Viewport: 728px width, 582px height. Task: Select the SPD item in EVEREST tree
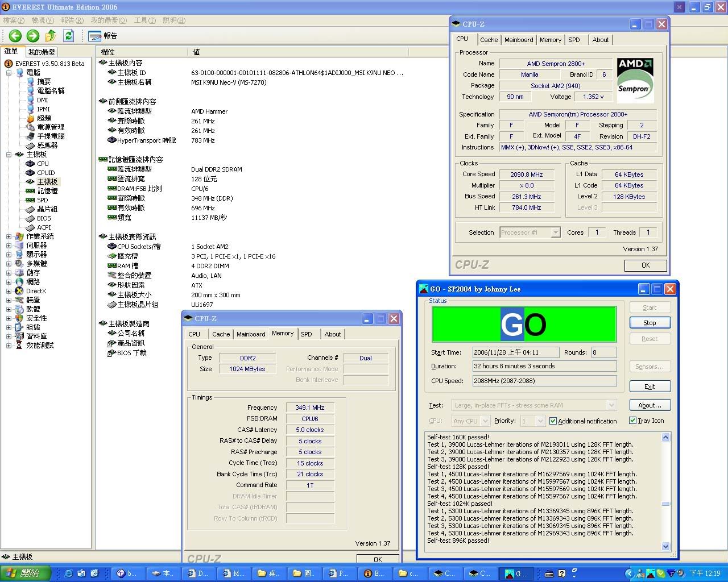pyautogui.click(x=43, y=200)
